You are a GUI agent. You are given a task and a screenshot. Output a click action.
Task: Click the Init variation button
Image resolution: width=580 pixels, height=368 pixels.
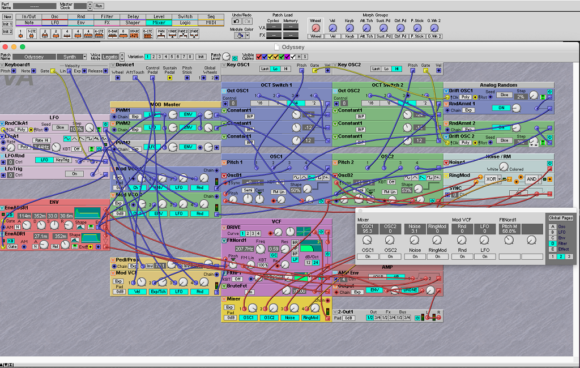(200, 57)
